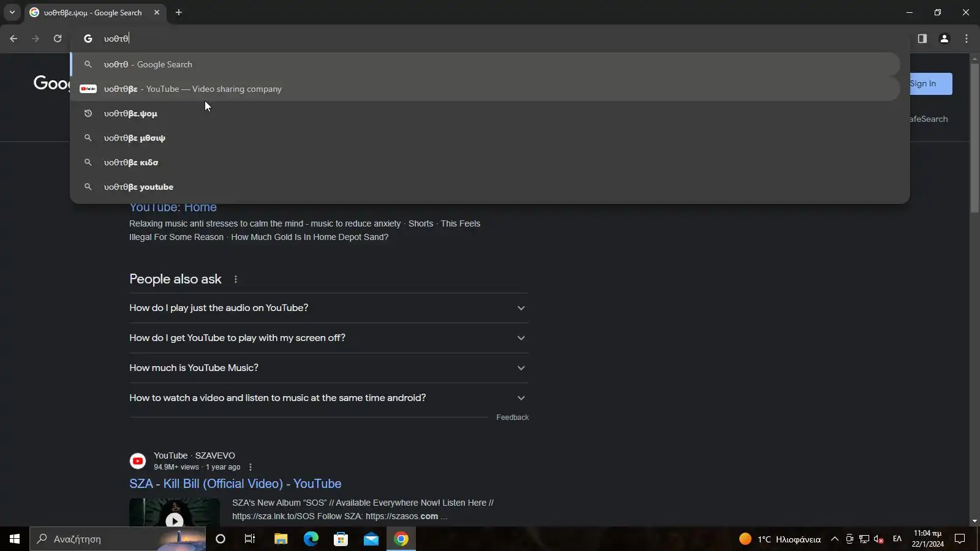Screen dimensions: 980x551
Task: Open Chrome's three-dot menu
Action: point(967,39)
